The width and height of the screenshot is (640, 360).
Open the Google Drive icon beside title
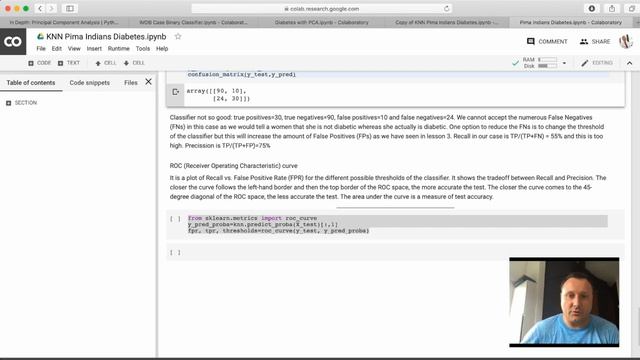point(40,36)
